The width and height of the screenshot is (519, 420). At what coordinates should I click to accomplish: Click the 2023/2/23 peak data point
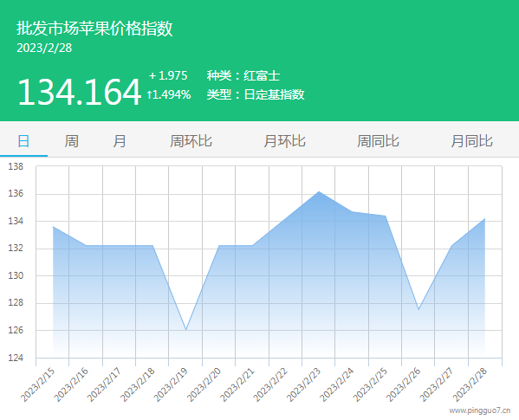click(319, 191)
